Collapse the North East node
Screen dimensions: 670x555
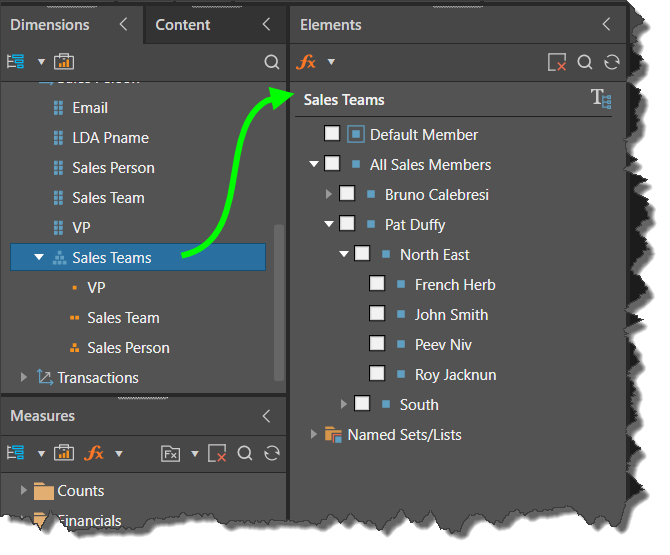click(344, 254)
